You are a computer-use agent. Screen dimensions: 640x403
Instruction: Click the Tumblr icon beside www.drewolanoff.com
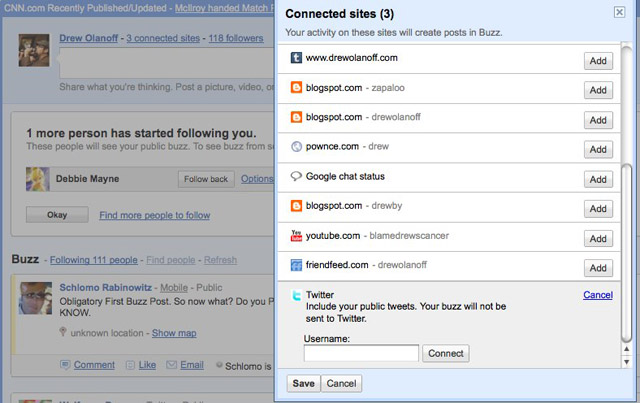coord(296,58)
